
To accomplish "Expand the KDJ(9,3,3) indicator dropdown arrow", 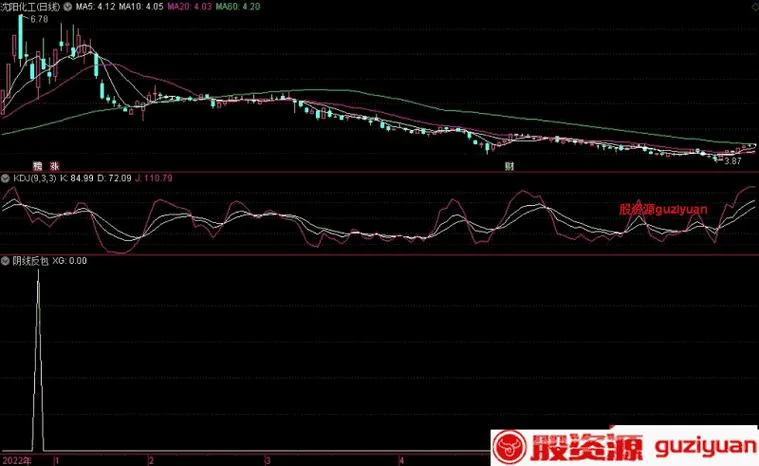I will pos(5,179).
